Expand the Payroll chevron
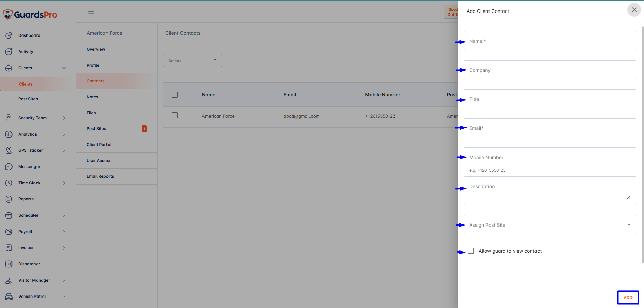The width and height of the screenshot is (644, 308). (x=64, y=232)
